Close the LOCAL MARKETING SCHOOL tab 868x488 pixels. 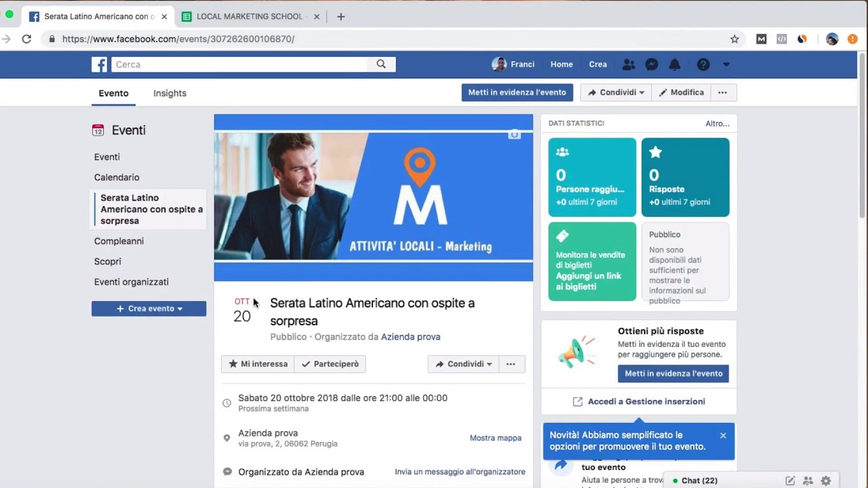tap(316, 16)
